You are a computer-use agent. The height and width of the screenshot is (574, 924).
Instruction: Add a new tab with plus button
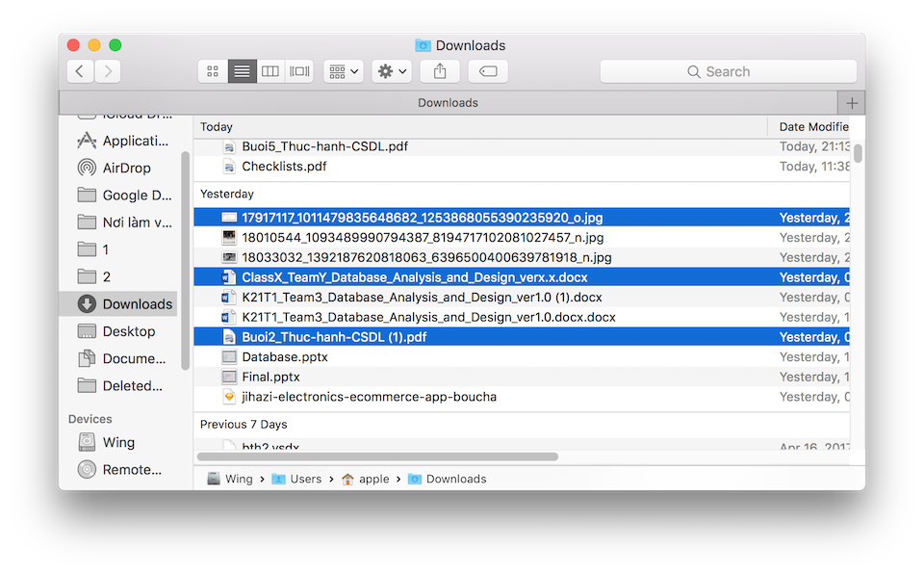[852, 103]
